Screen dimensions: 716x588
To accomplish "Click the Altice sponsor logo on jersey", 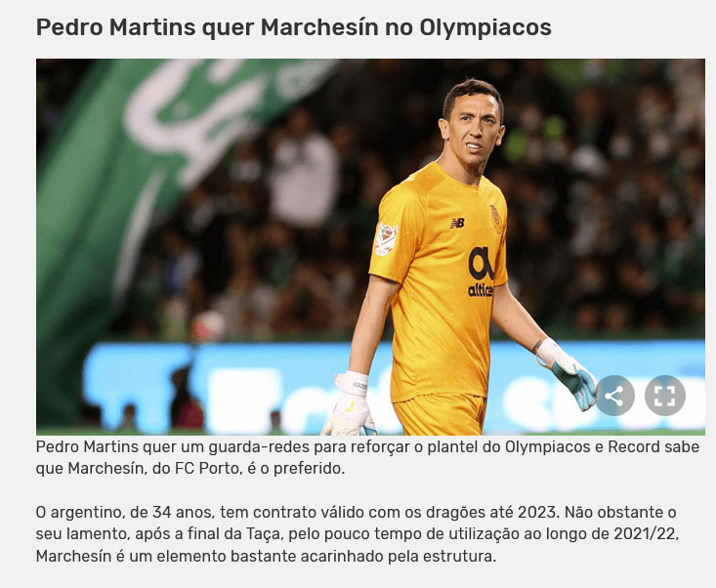I will point(481,273).
